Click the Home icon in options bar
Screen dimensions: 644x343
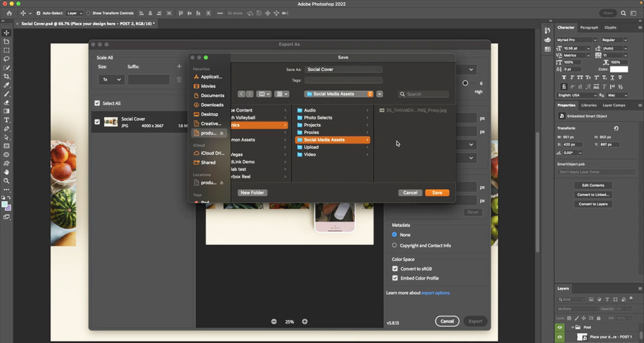9,13
